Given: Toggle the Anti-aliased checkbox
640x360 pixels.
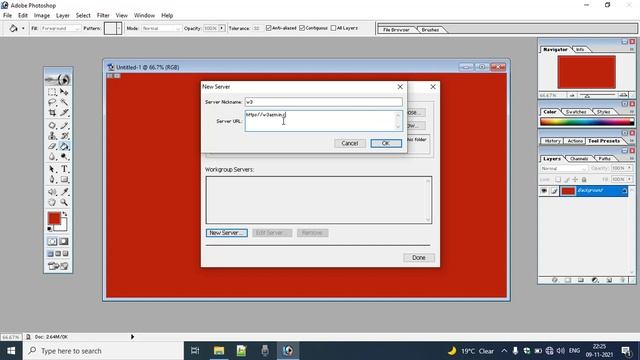Looking at the screenshot, I should coord(268,28).
